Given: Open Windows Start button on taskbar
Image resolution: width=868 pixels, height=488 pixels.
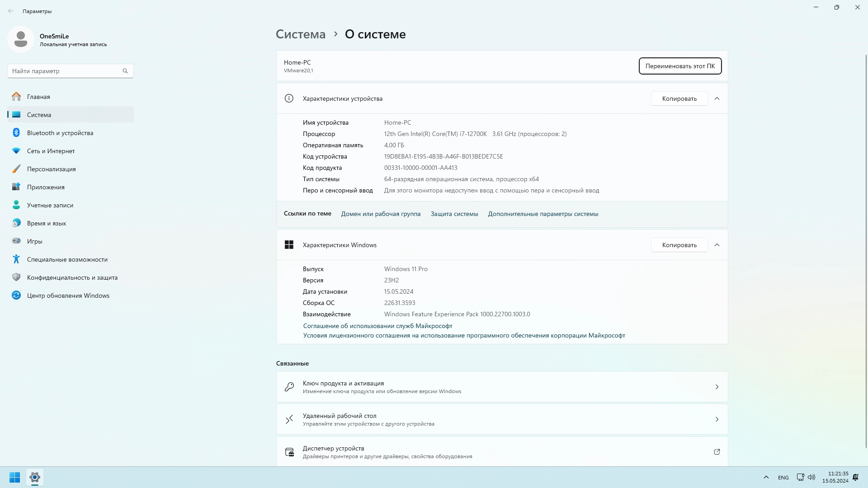Looking at the screenshot, I should (14, 477).
